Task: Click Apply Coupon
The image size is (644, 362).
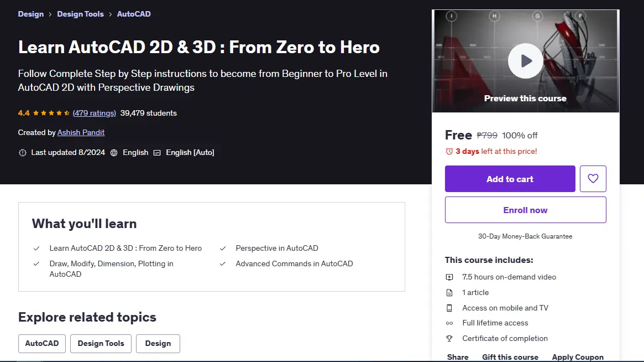Action: (x=578, y=357)
